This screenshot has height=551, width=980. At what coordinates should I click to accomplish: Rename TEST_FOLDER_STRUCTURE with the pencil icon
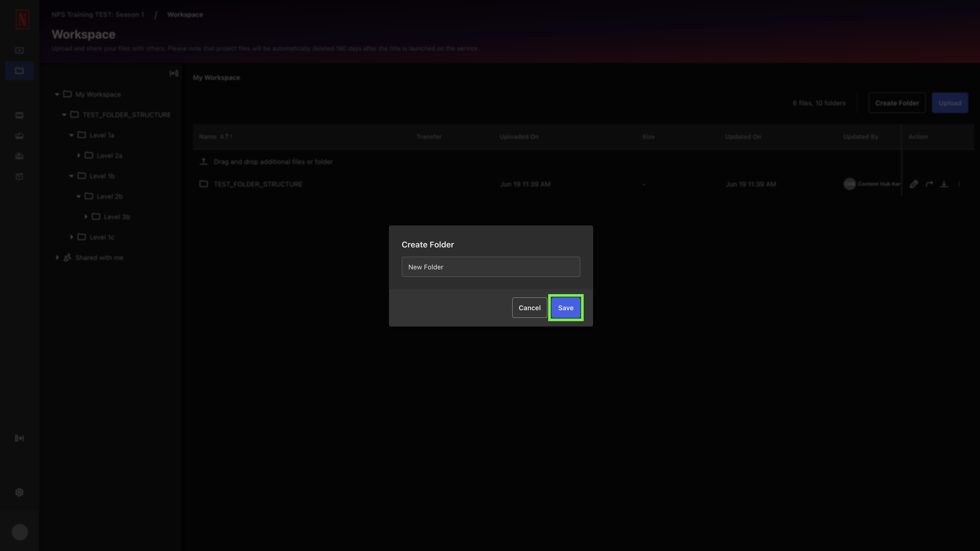coord(914,184)
